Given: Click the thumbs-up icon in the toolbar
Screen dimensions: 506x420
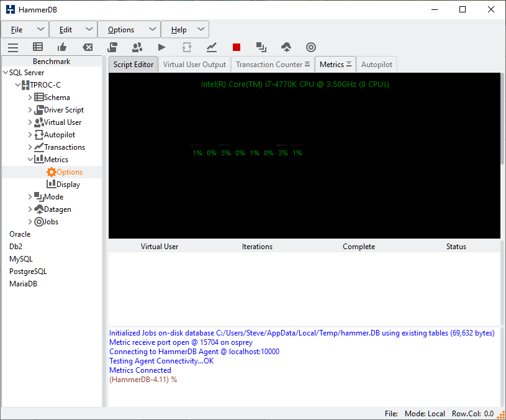Looking at the screenshot, I should 62,47.
